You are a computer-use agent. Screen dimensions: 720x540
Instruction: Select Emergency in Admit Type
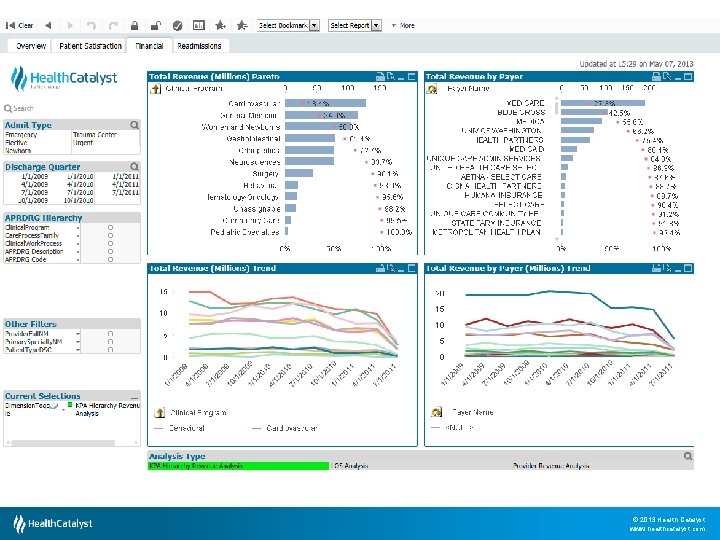coord(21,135)
